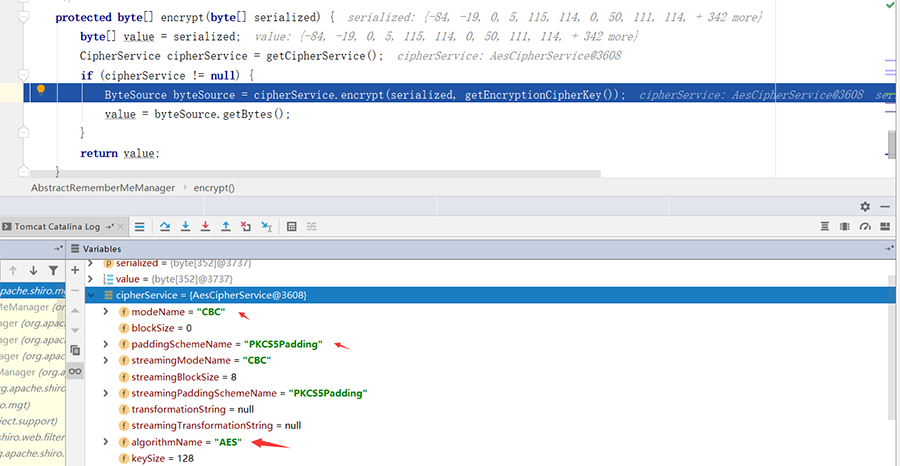Click the Frames panel pin options icon
Viewport: 900px width, 466px height.
coord(58,248)
